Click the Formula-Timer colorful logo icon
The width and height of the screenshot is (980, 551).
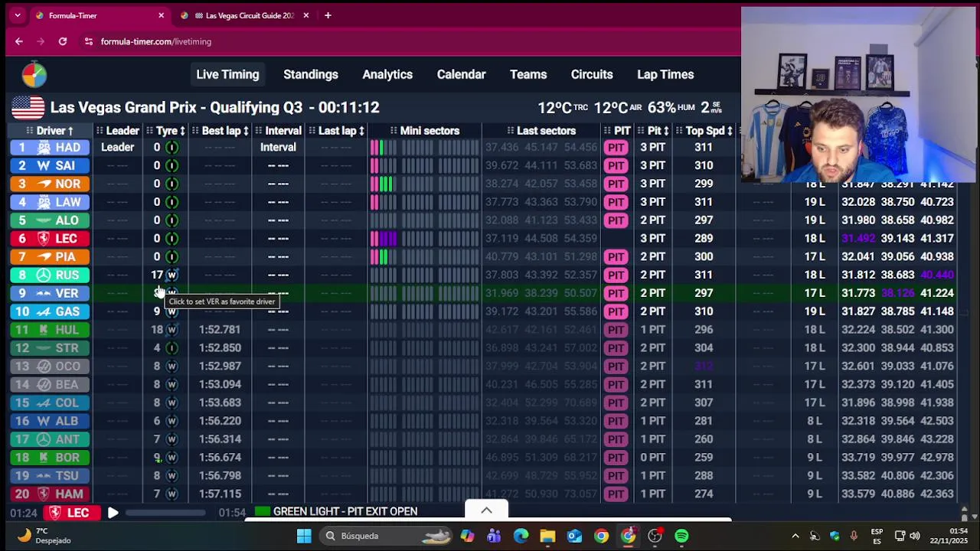coord(34,74)
